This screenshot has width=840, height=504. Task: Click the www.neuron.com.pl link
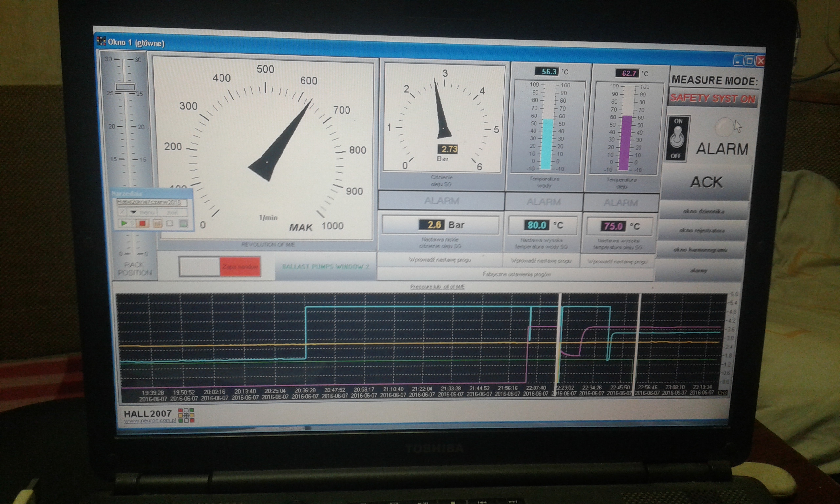[150, 420]
